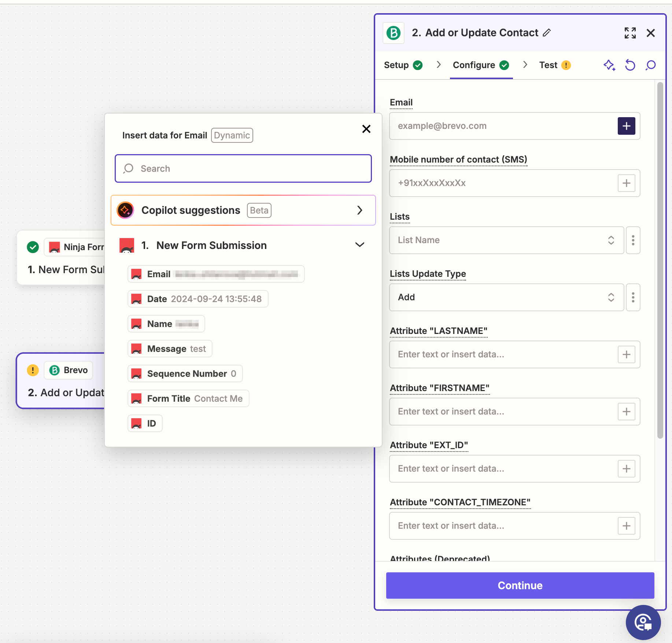Click the search magnifier icon in panel toolbar
This screenshot has height=643, width=672.
(651, 65)
